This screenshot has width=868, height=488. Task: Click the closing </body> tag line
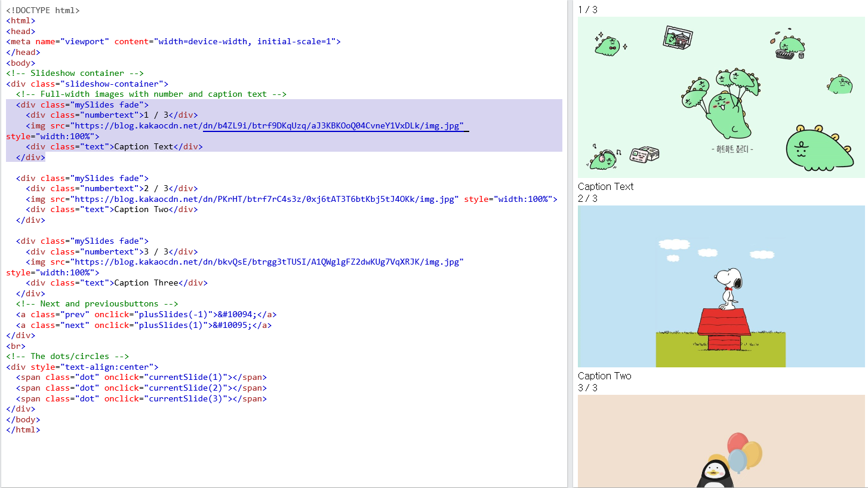point(23,419)
